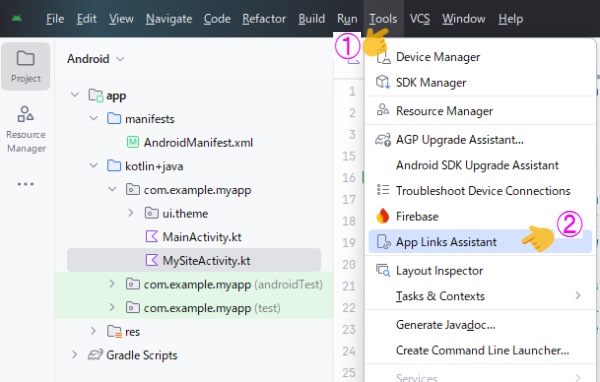This screenshot has width=600, height=382.
Task: Open the Build menu
Action: (311, 19)
